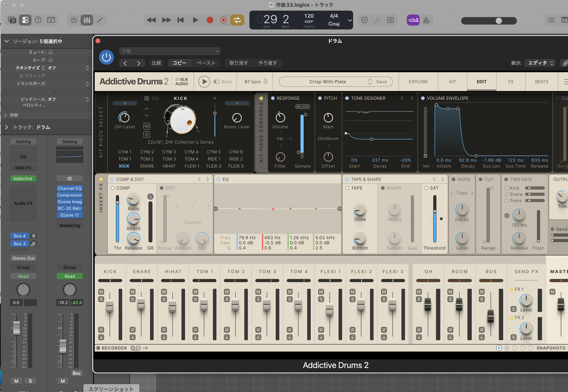Toggle the stereo link icon in channel strip
This screenshot has height=392, width=568.
pyautogui.click(x=70, y=178)
